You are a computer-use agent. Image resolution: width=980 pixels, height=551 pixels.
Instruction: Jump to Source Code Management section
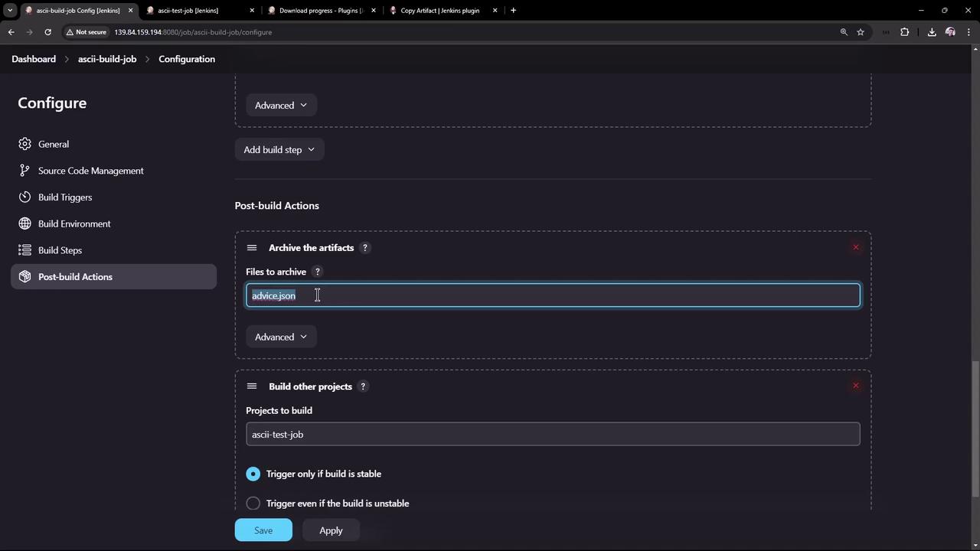tap(114, 171)
